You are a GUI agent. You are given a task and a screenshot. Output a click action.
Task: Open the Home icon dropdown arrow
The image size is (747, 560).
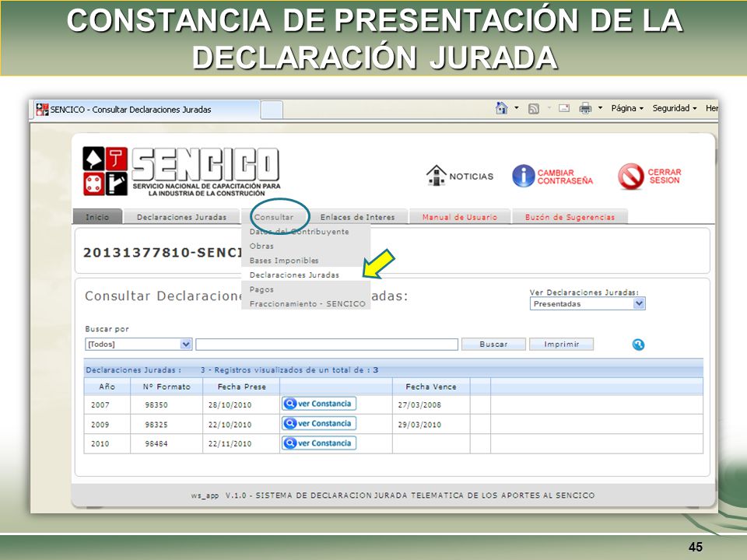(517, 108)
